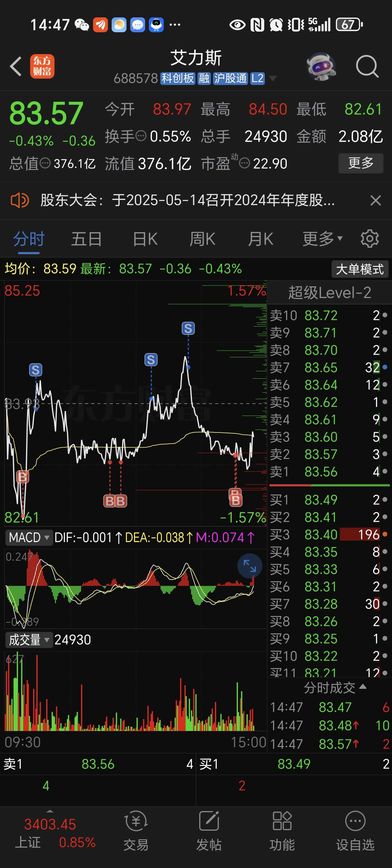Tap the L2 tag

(257, 78)
